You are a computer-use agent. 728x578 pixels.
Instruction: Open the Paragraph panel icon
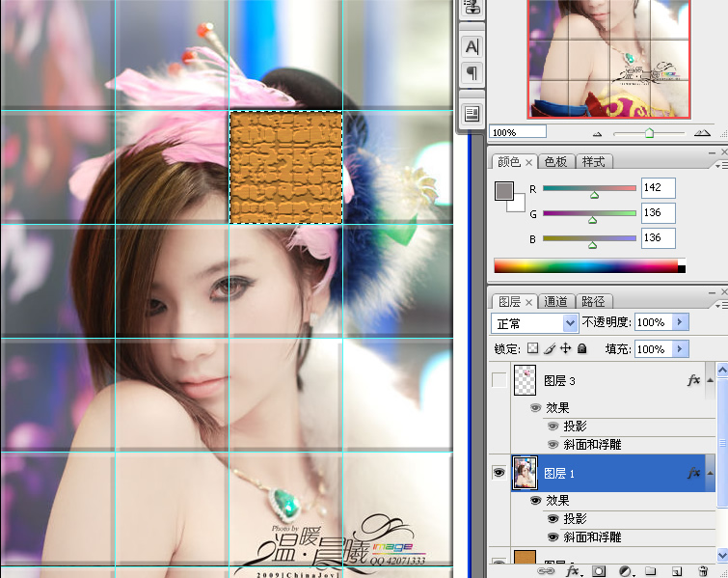(x=472, y=73)
